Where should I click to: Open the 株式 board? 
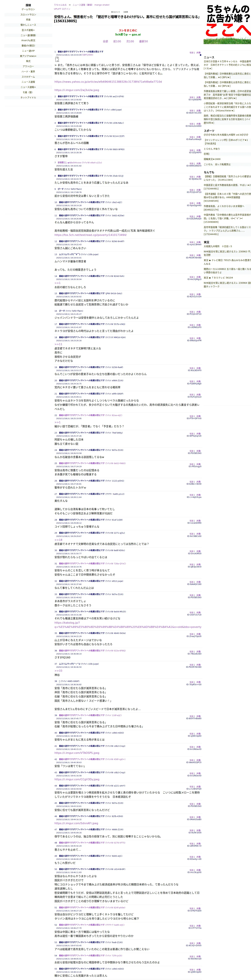click(28, 61)
